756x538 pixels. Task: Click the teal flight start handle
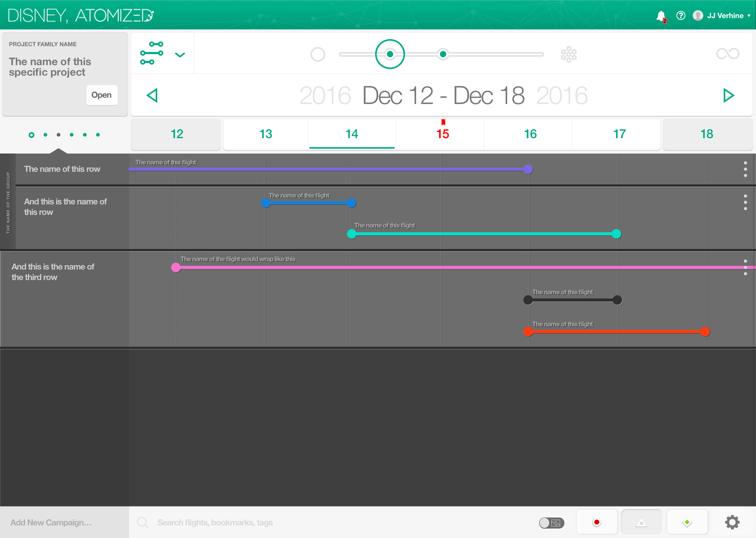[351, 234]
